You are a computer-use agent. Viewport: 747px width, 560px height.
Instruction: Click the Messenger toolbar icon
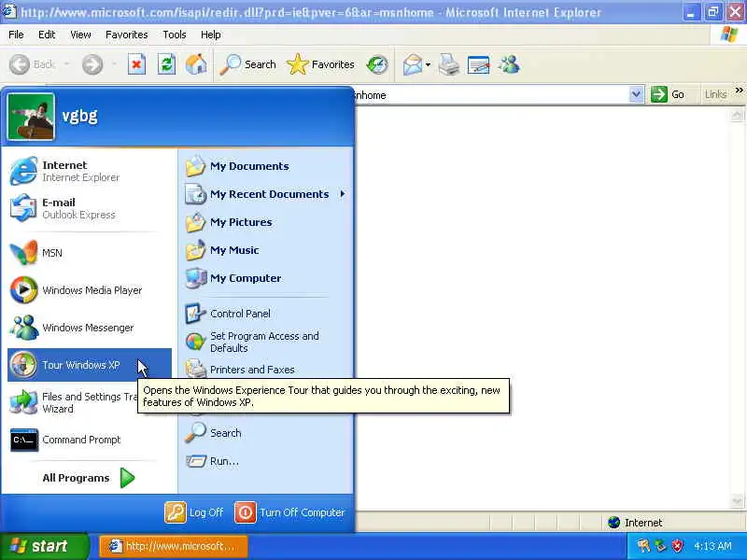coord(509,64)
